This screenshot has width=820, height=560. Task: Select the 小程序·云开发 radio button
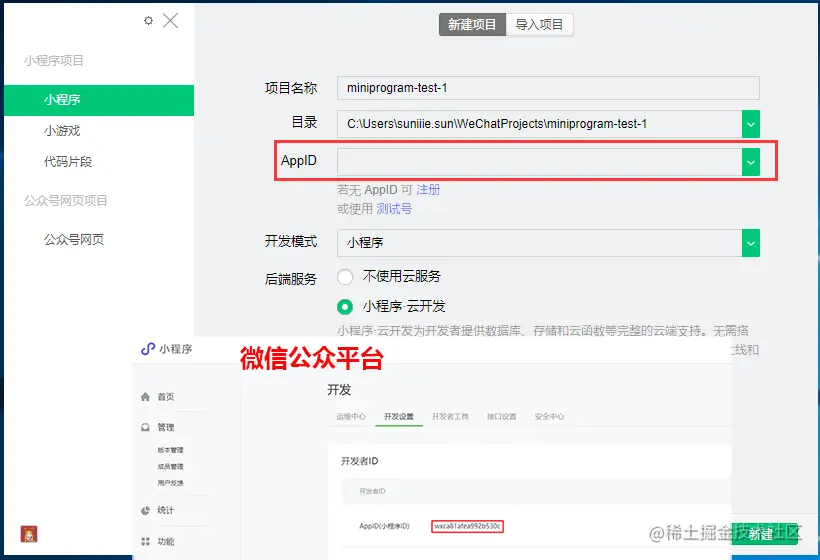[x=345, y=307]
